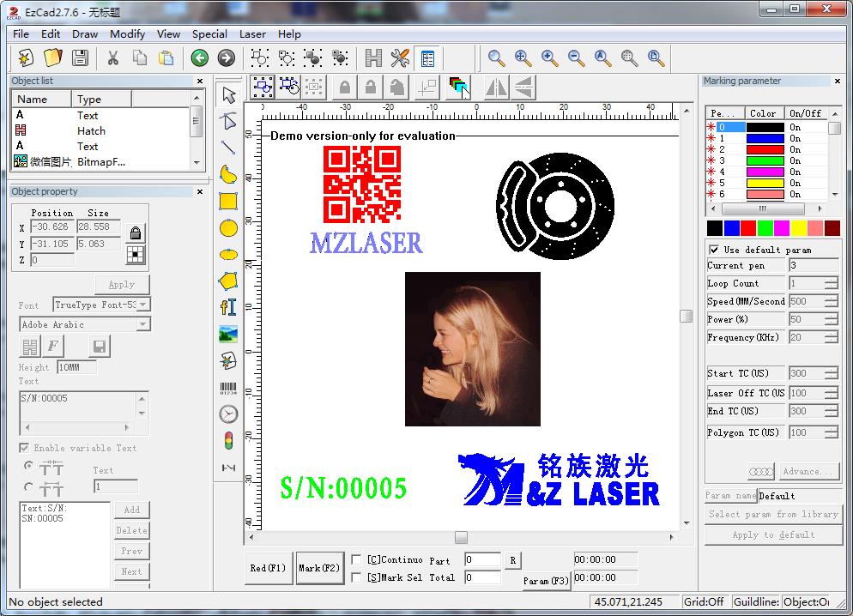Adjust the Frequency (KHz) stepper

[x=832, y=337]
